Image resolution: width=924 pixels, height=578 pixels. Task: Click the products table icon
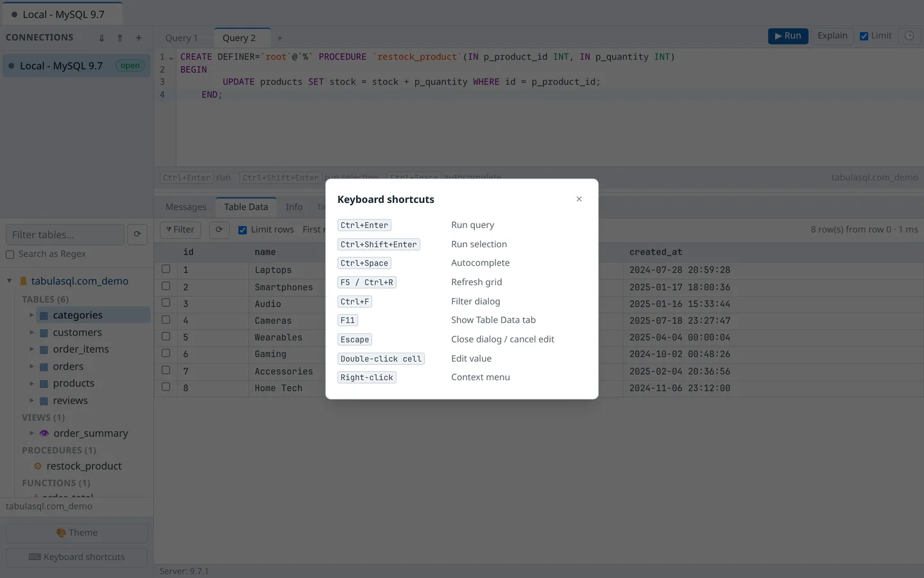44,383
